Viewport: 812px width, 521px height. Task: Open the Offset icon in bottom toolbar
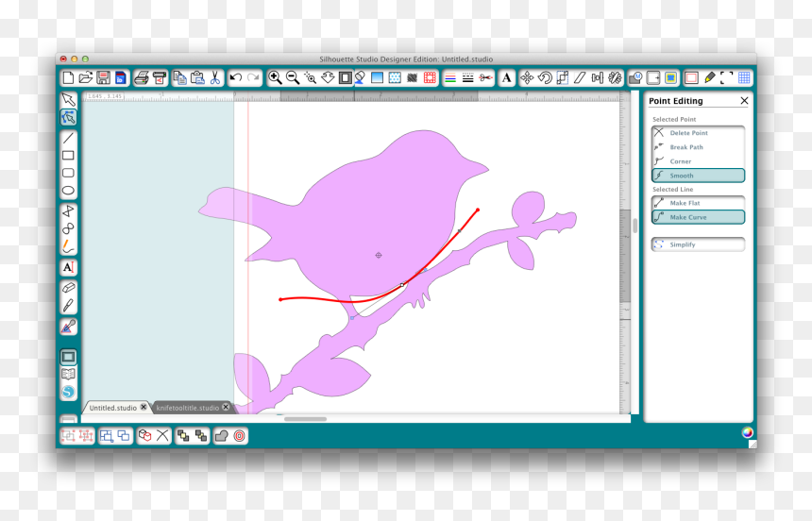239,436
